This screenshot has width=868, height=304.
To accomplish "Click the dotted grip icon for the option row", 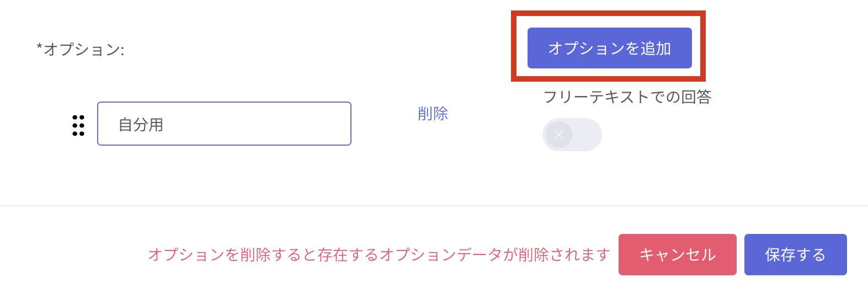I will click(x=78, y=125).
